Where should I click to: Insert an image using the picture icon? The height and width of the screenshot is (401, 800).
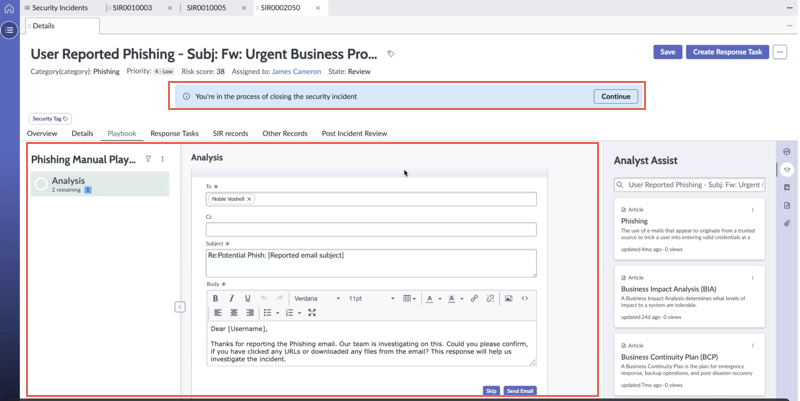509,298
